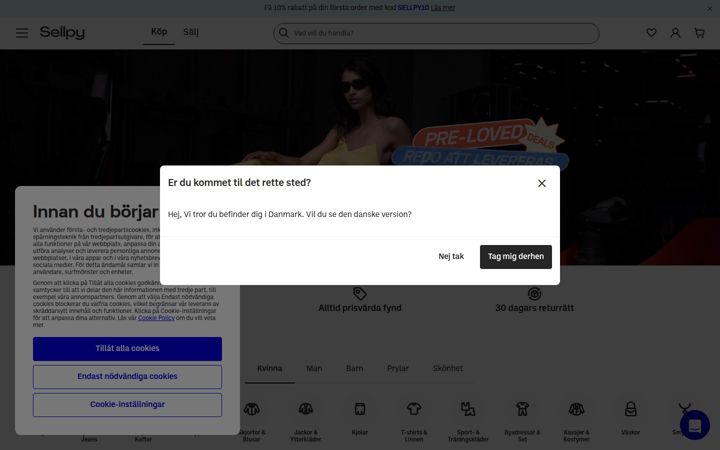
Task: Choose Endast nödvändiga cookies
Action: [x=127, y=377]
